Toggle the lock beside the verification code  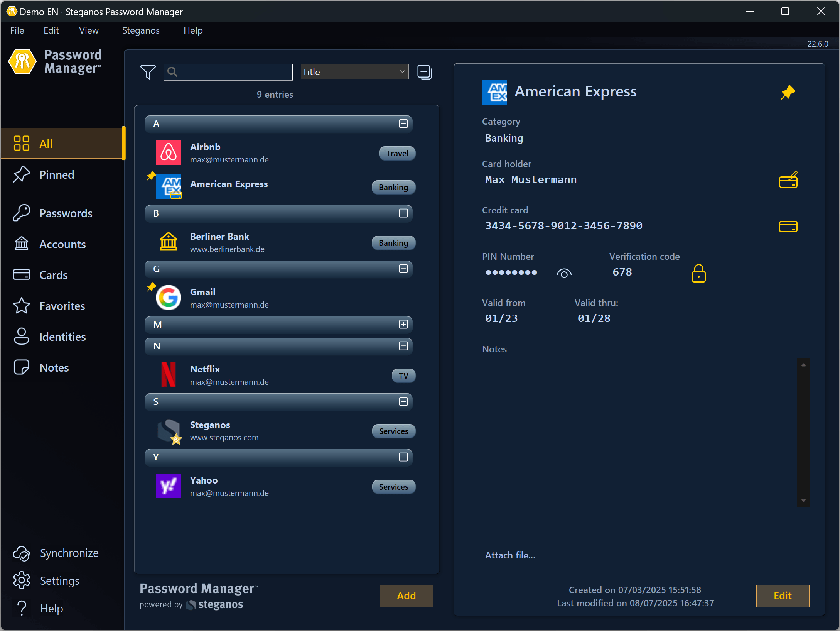coord(699,273)
